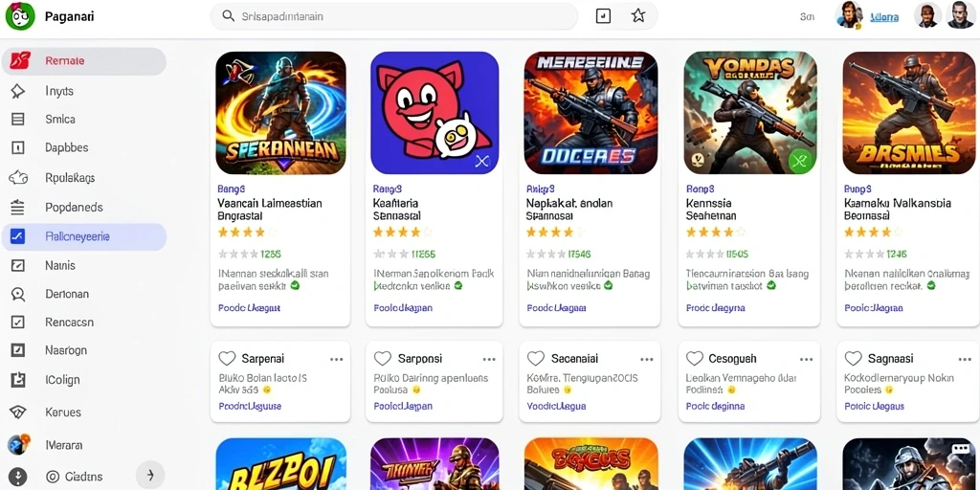Click green badge on Yomdas game thumbnail
980x490 pixels.
tap(799, 161)
